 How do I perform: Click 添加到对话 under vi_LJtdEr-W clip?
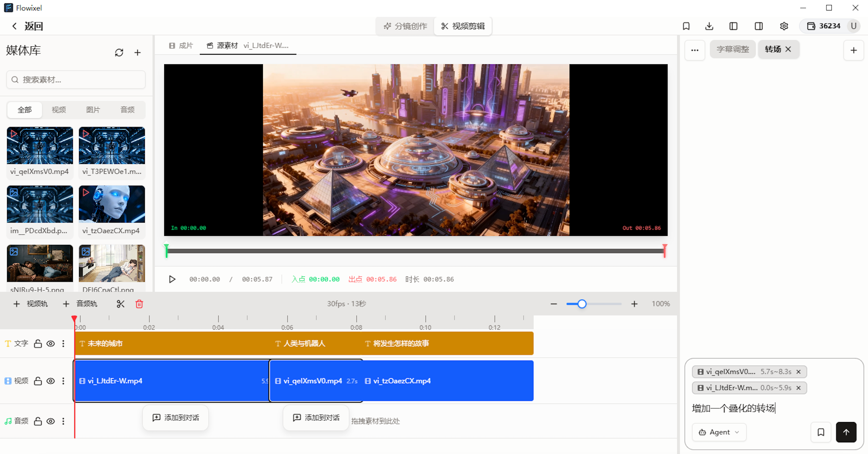176,418
